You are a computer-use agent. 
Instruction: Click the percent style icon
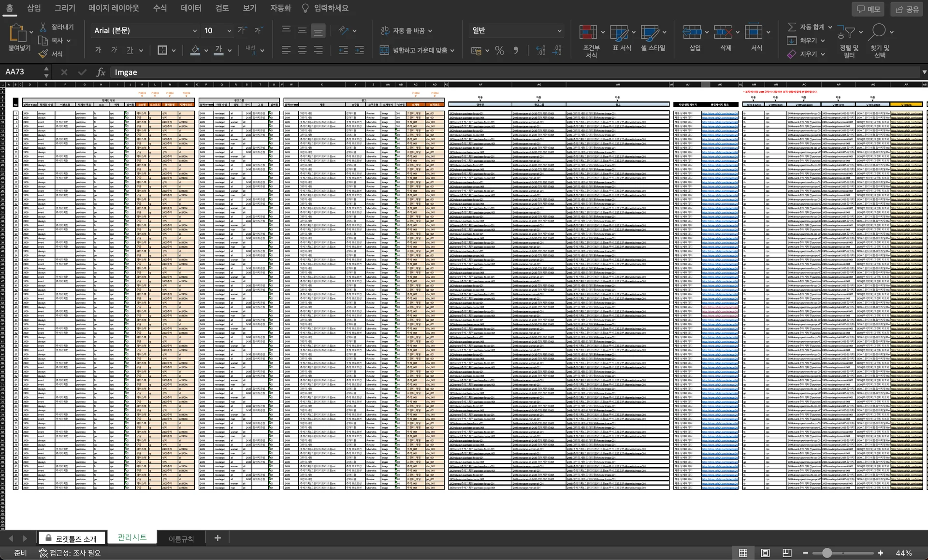[x=499, y=50]
